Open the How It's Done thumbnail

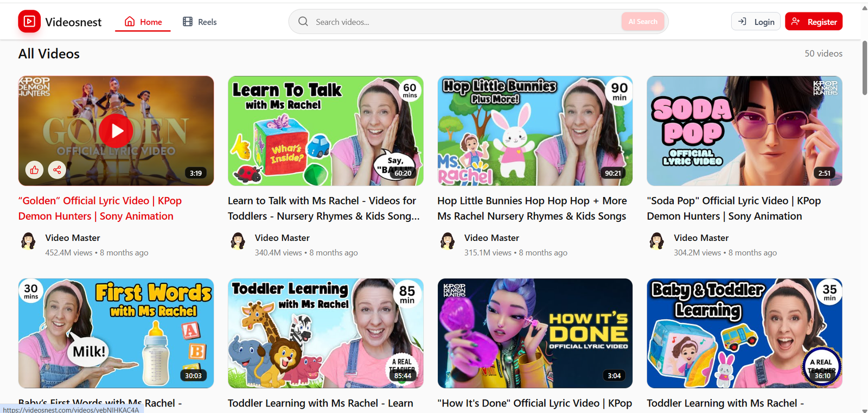[x=535, y=333]
